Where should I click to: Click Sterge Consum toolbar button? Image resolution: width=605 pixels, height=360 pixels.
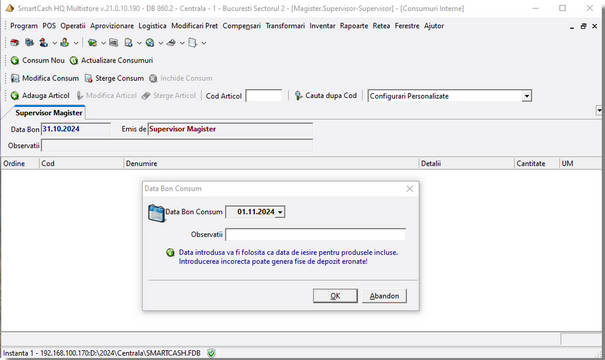click(114, 78)
